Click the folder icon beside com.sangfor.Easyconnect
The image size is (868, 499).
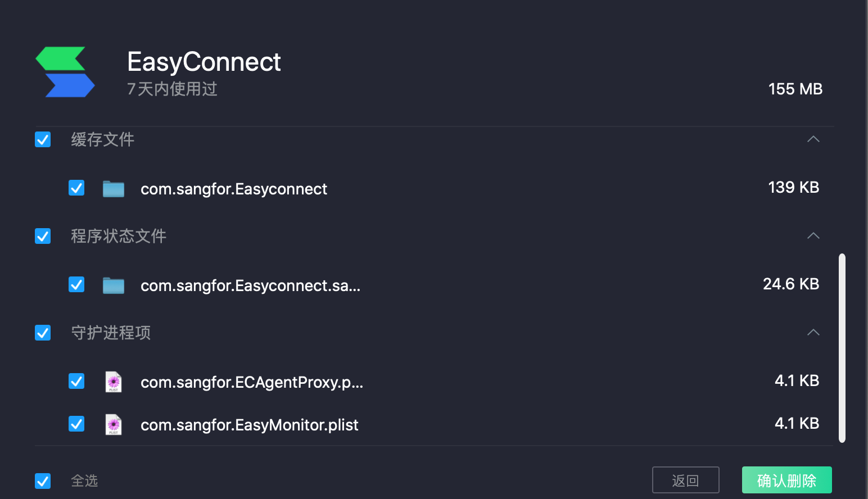point(113,188)
